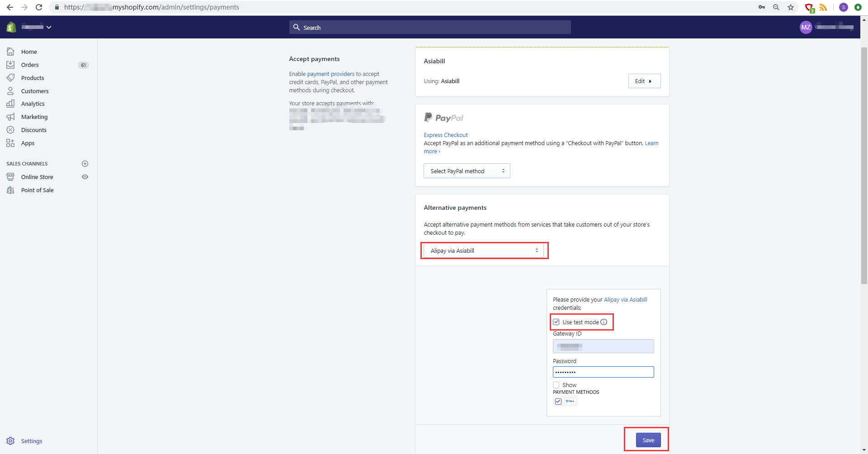
Task: Click the Gateway ID input field
Action: (603, 346)
